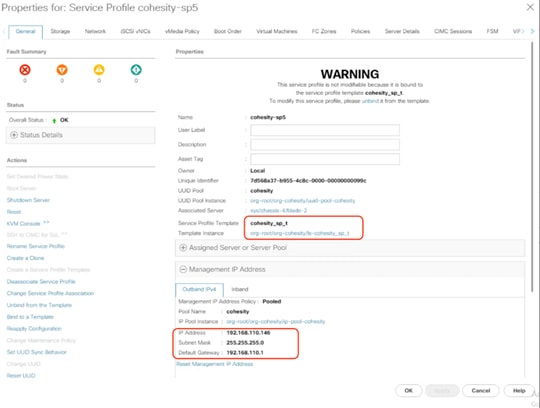Open UUID Pool Instance link
This screenshot has height=408, width=540.
click(303, 201)
